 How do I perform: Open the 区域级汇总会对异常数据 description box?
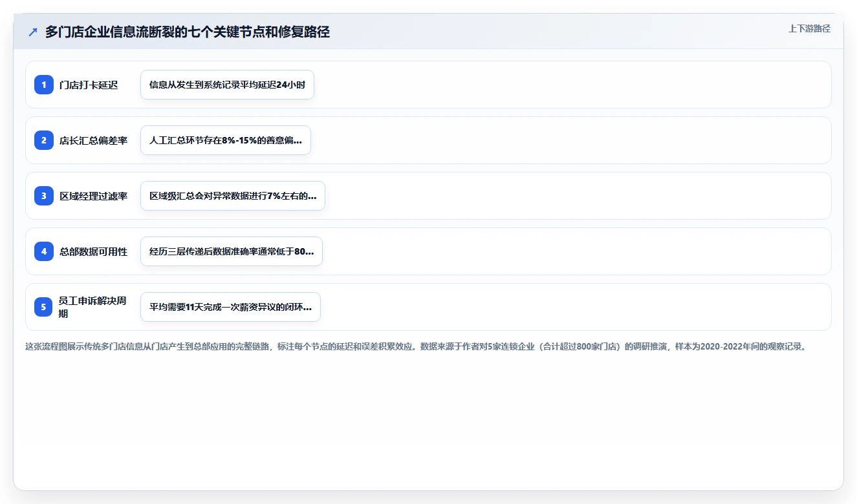233,196
